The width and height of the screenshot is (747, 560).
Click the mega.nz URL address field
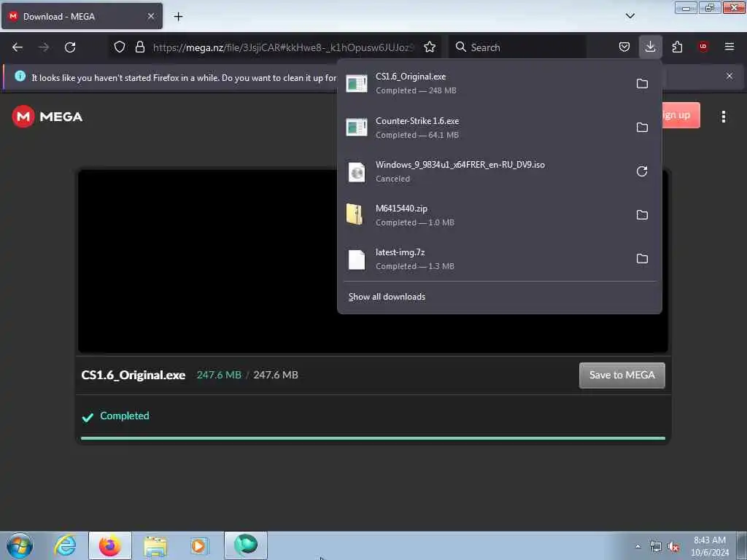tap(284, 47)
